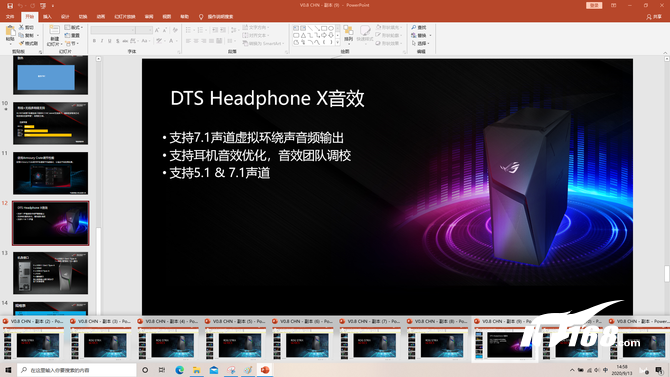Launch Microsoft Edge from the taskbar
This screenshot has height=377, width=670.
[x=179, y=370]
